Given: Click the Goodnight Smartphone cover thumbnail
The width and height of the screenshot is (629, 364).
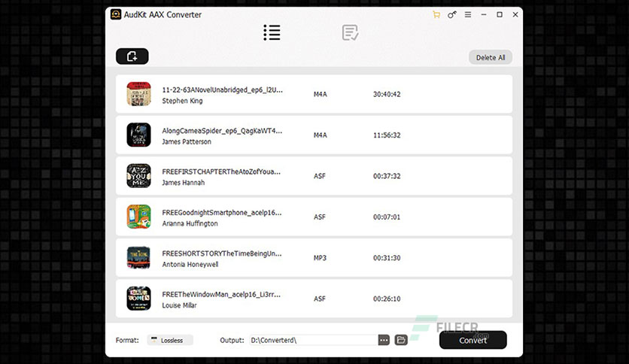Looking at the screenshot, I should click(138, 217).
